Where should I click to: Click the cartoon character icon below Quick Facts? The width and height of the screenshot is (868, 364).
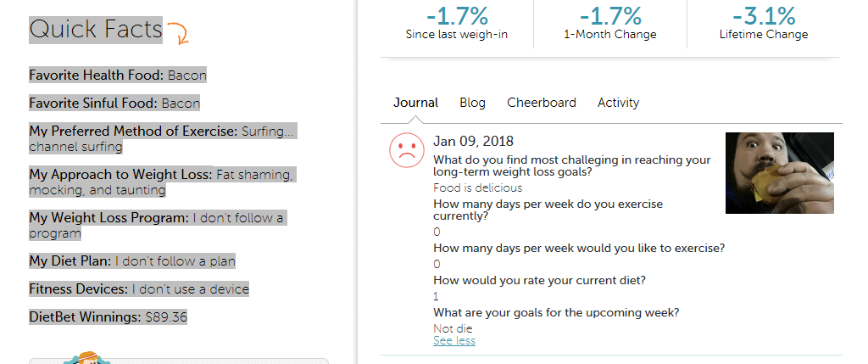click(x=84, y=358)
